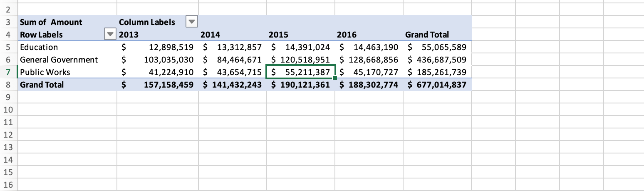Click General Government 2015 value 120,518,951
644x191 pixels.
pyautogui.click(x=301, y=60)
